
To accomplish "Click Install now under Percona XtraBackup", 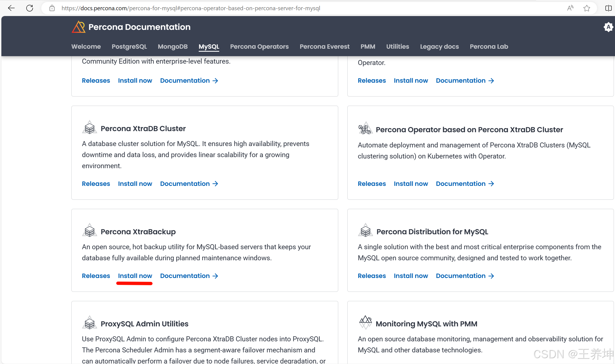I will coord(135,276).
